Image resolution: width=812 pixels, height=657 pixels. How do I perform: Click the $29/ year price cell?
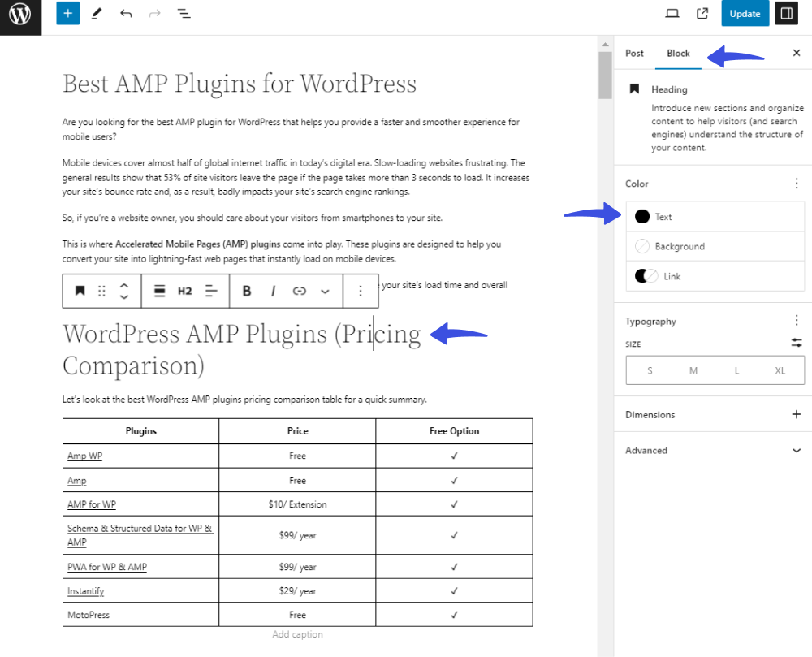click(x=297, y=590)
